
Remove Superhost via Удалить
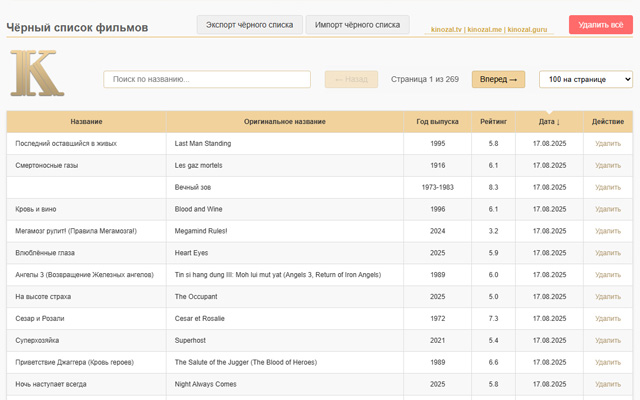click(x=608, y=340)
